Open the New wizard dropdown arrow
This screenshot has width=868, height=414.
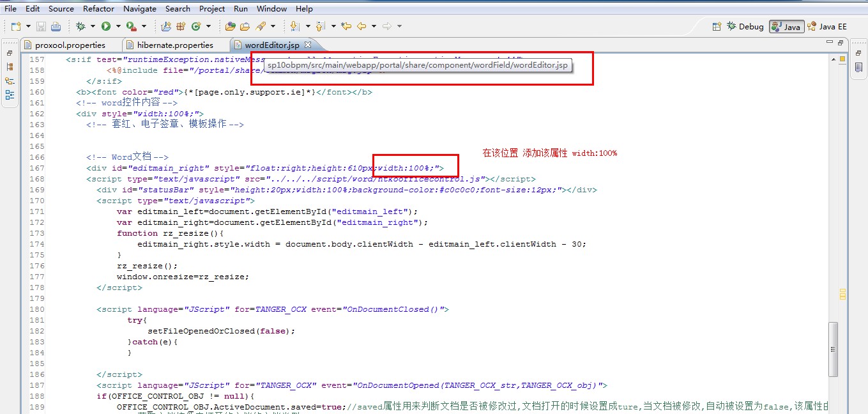click(x=28, y=26)
